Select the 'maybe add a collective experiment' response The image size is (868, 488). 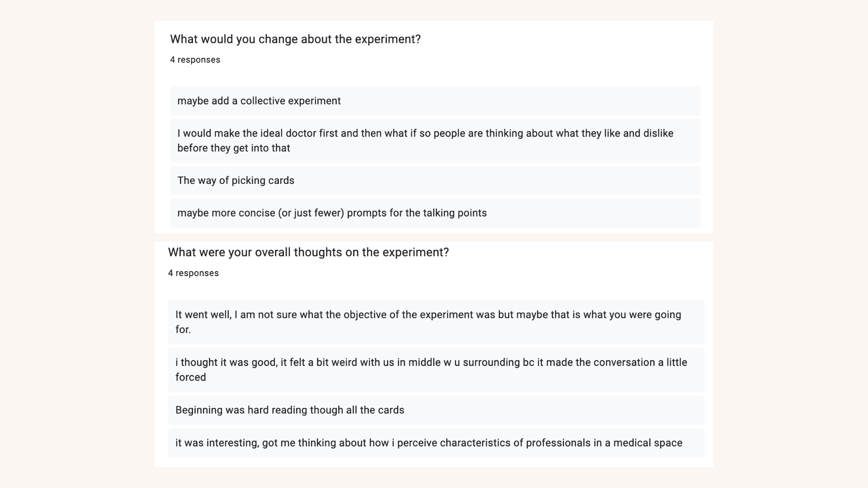[x=435, y=101]
